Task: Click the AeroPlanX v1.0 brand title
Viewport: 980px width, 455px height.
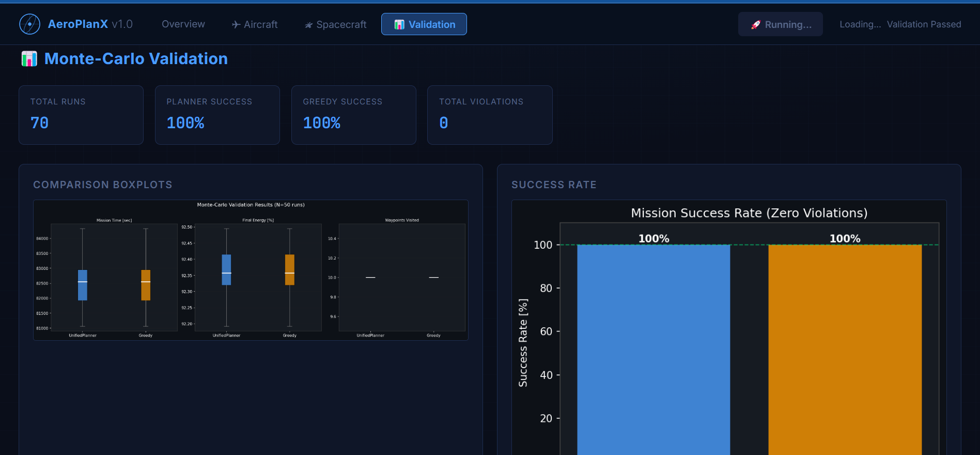Action: (90, 24)
